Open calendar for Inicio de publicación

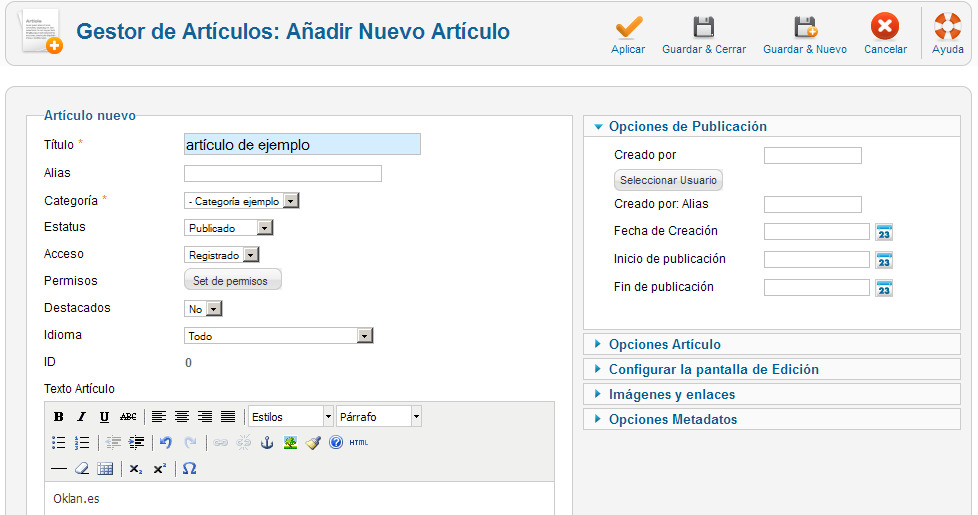pyautogui.click(x=884, y=261)
